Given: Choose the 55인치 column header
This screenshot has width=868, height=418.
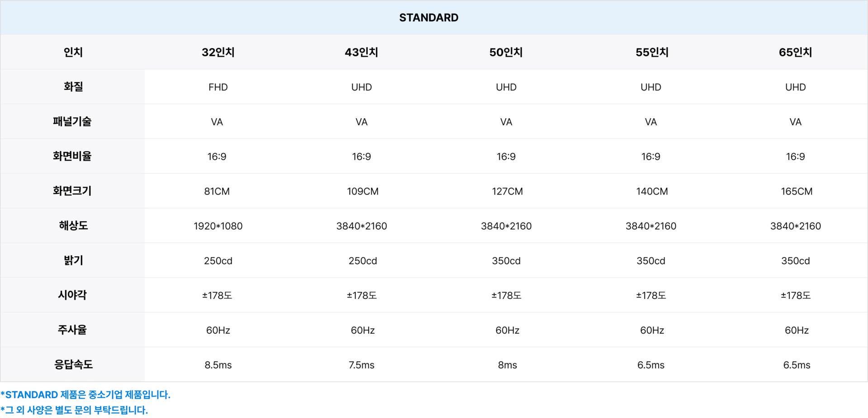Looking at the screenshot, I should click(652, 52).
